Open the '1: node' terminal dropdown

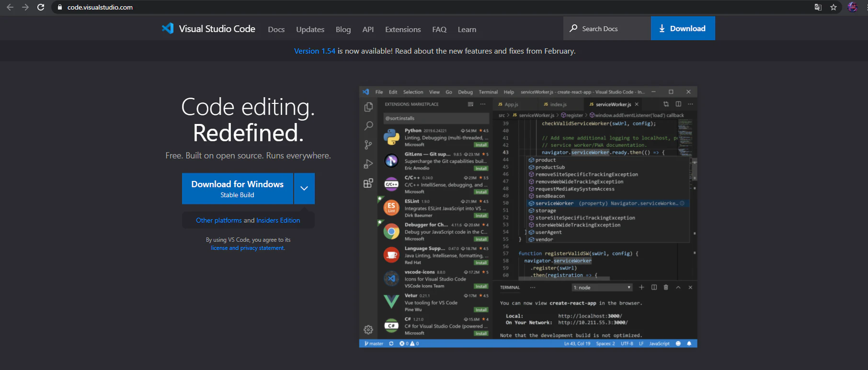[x=602, y=288]
